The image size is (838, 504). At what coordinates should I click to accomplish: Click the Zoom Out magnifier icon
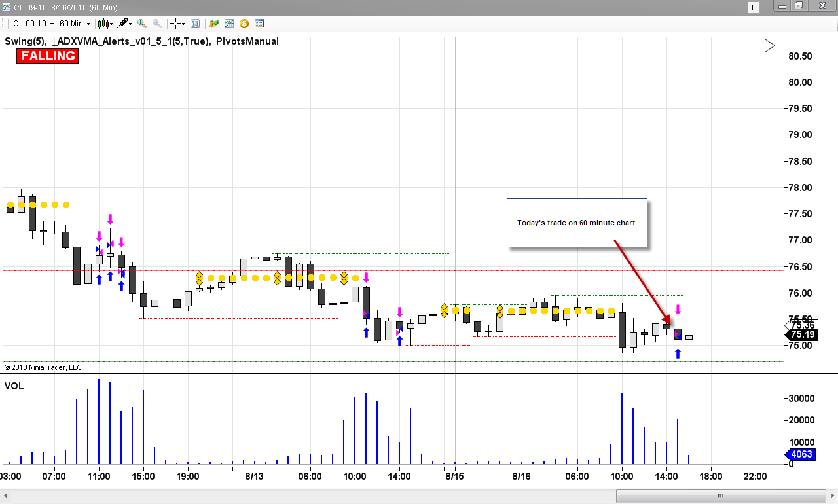156,24
